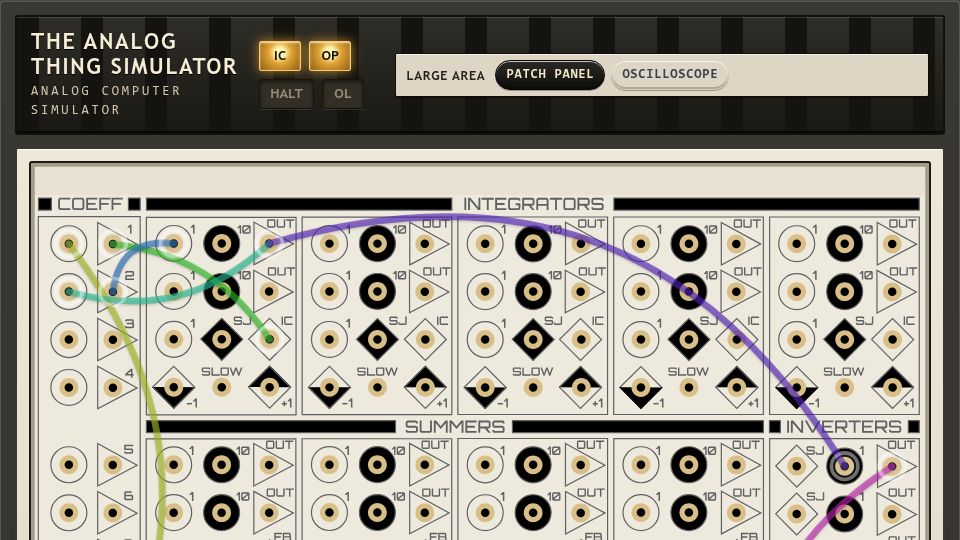Click fourth integrator's -1 reference jack
960x540 pixels.
point(640,387)
